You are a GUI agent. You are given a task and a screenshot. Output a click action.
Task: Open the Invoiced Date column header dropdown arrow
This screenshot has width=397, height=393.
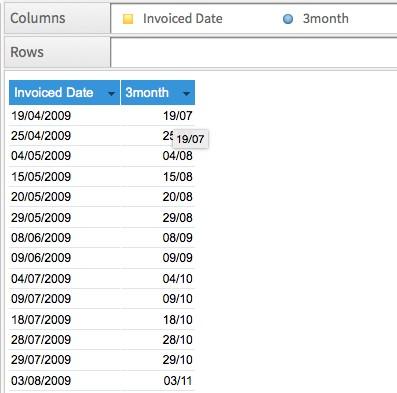point(112,94)
